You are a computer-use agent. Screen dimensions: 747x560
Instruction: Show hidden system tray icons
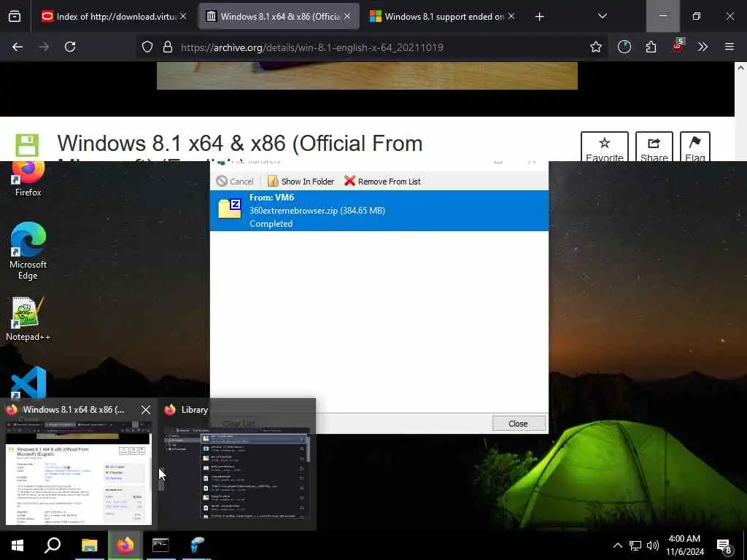(617, 545)
